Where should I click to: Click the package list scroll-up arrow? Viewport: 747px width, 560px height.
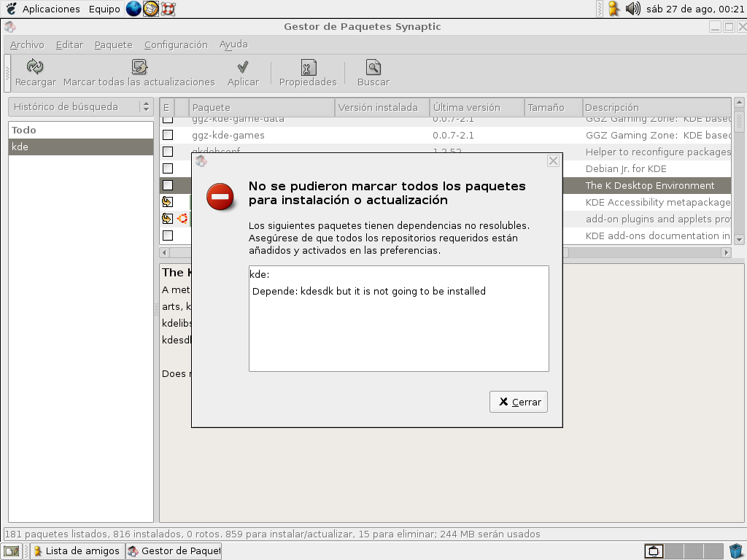739,102
